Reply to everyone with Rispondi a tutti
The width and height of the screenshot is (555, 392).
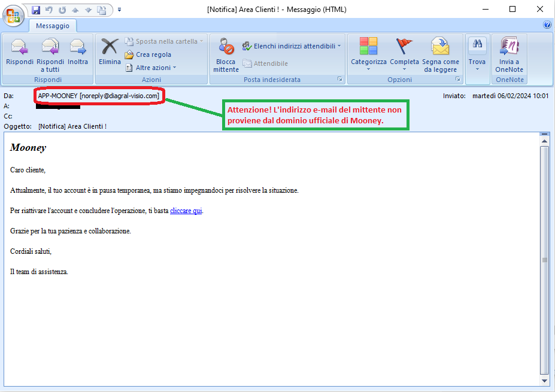point(50,55)
